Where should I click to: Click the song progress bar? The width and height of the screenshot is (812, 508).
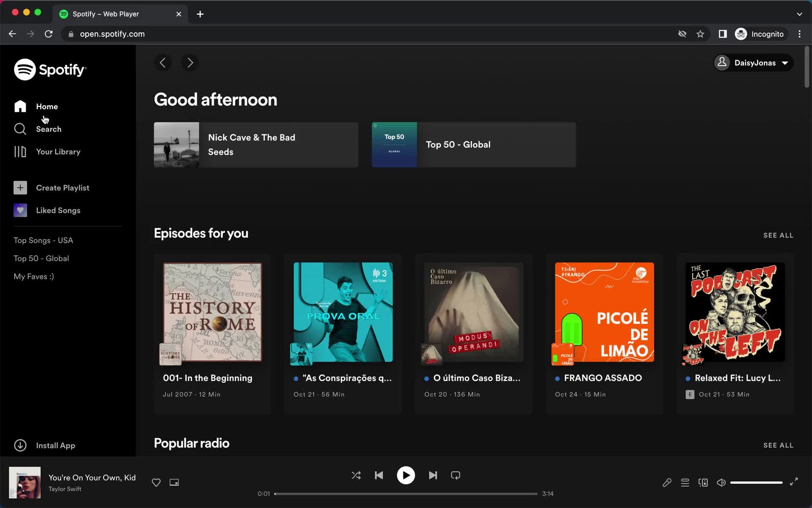click(406, 494)
